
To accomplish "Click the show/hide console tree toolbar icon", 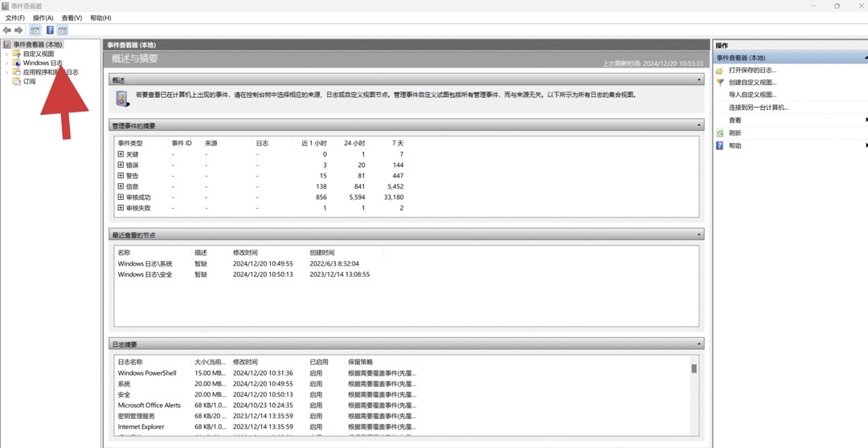I will [35, 31].
